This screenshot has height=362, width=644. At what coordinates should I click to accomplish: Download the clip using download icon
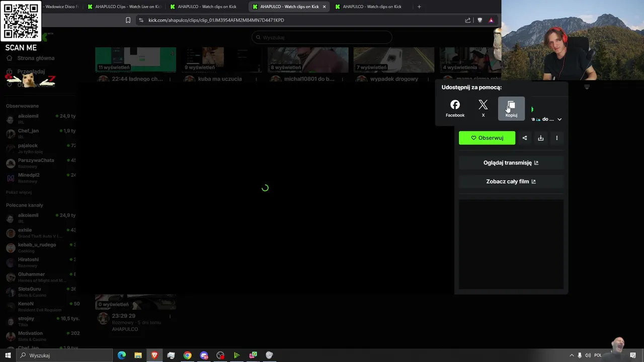pyautogui.click(x=541, y=138)
